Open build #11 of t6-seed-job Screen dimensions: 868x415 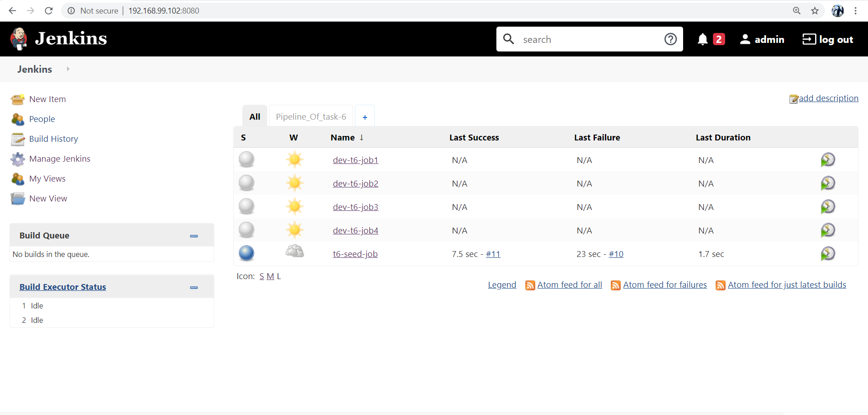tap(493, 254)
